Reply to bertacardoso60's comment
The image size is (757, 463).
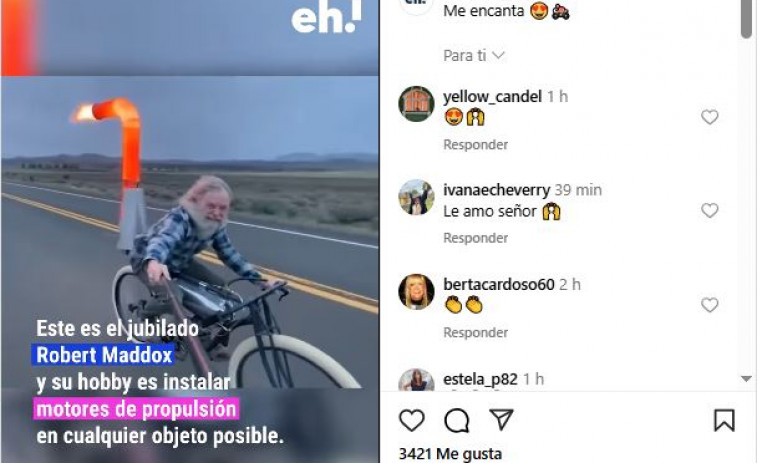pyautogui.click(x=476, y=333)
